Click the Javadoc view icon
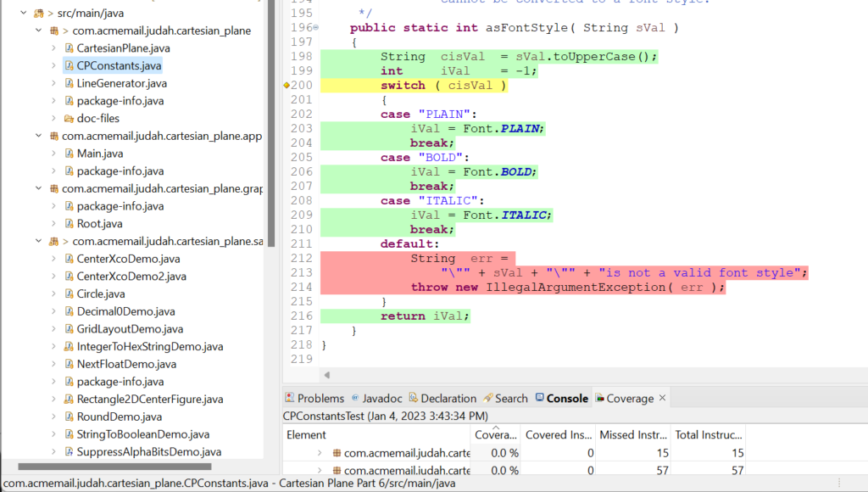868x492 pixels. 354,398
